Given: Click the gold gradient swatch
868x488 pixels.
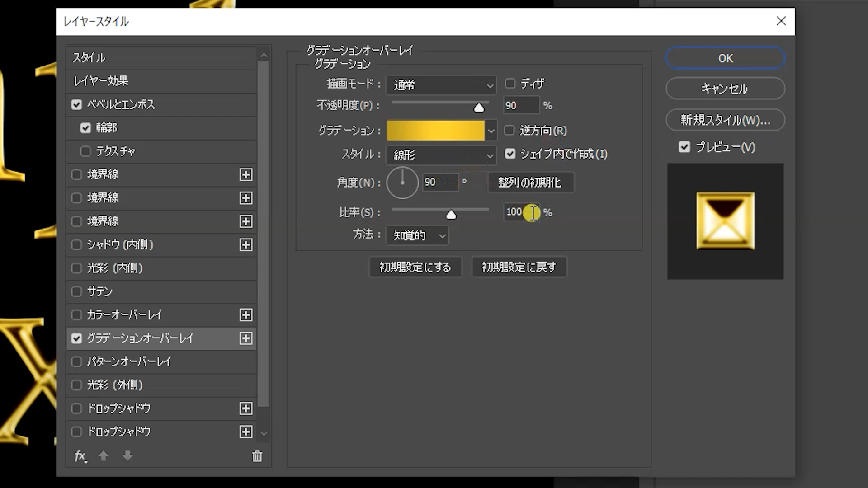Looking at the screenshot, I should click(435, 131).
